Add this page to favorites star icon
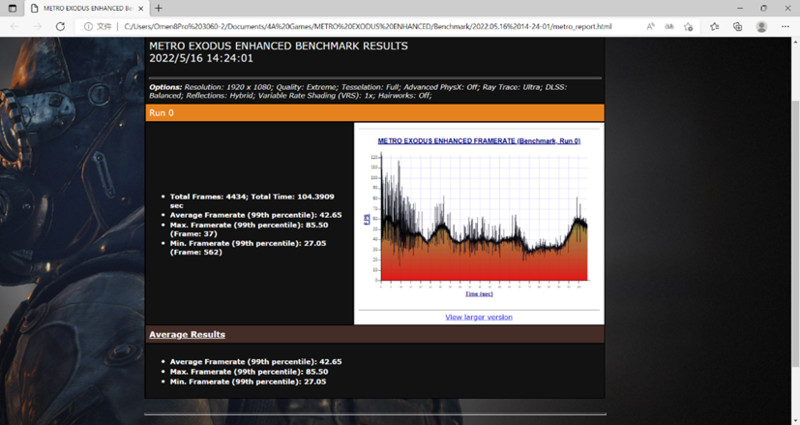Viewport: 800px width, 425px height. (688, 27)
